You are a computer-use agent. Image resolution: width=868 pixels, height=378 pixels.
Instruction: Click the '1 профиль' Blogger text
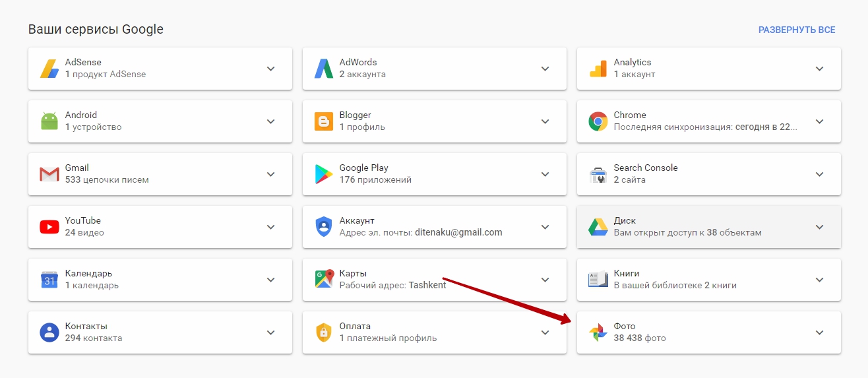[x=362, y=127]
